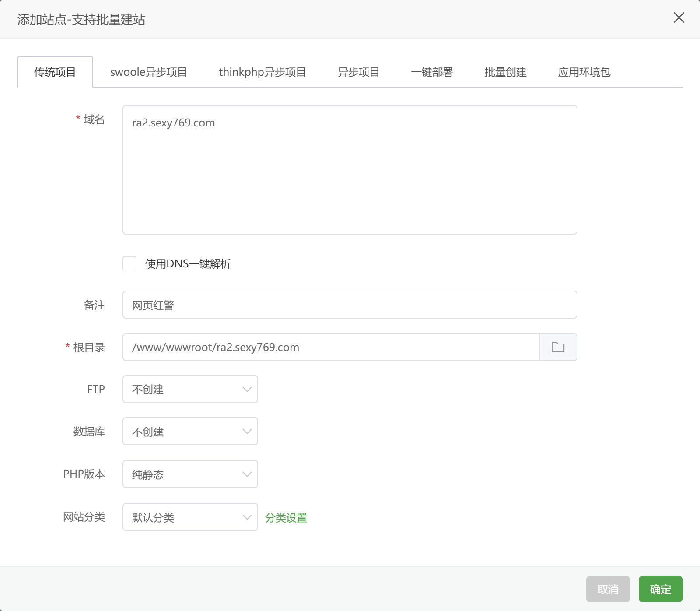Click the folder icon to browse root directory

tap(558, 347)
